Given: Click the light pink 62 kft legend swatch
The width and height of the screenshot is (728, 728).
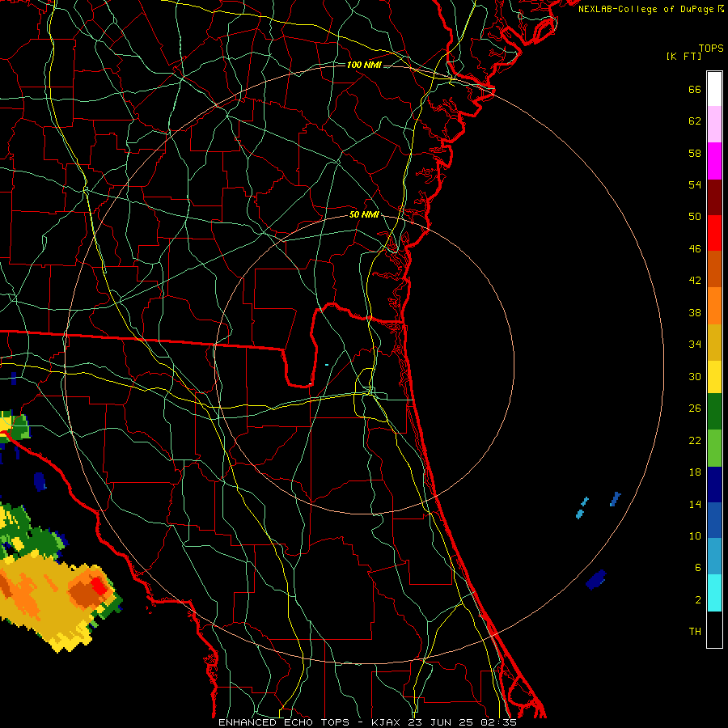Looking at the screenshot, I should click(714, 124).
